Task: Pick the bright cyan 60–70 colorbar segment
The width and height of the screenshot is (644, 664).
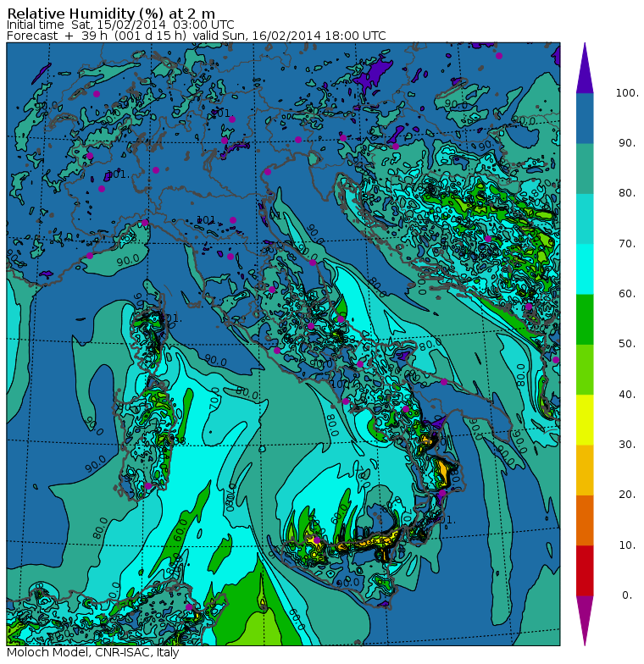Action: [585, 269]
